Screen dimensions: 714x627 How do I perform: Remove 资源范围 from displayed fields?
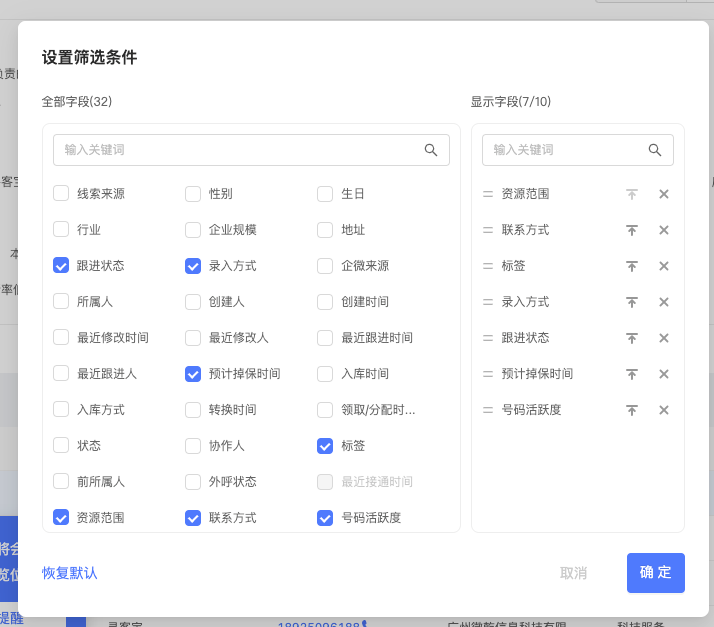click(x=664, y=194)
